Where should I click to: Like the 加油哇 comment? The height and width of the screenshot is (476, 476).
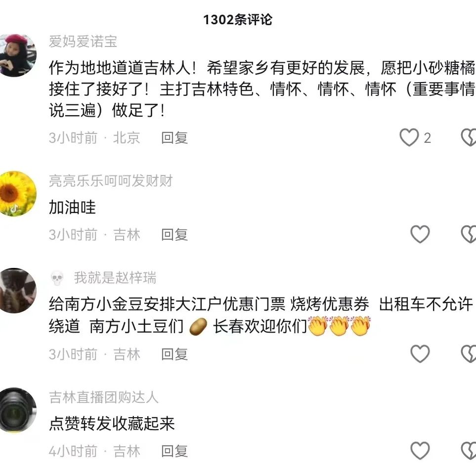[x=420, y=234]
